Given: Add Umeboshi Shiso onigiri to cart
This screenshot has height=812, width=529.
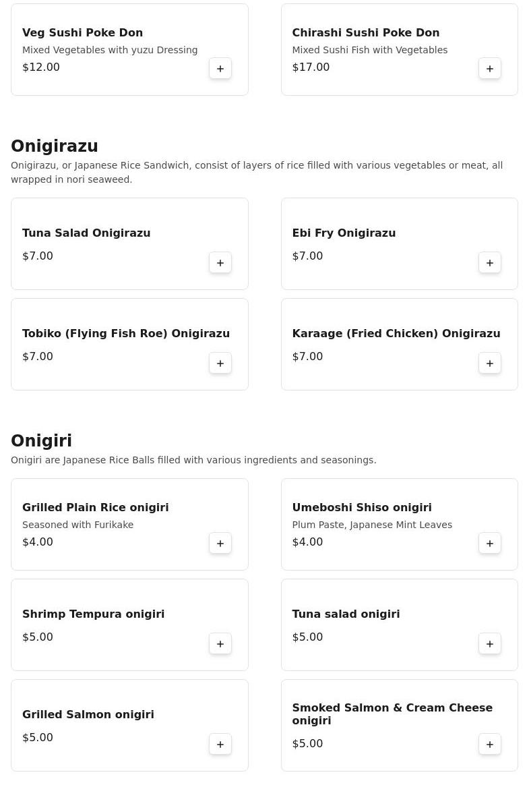Looking at the screenshot, I should (x=490, y=543).
